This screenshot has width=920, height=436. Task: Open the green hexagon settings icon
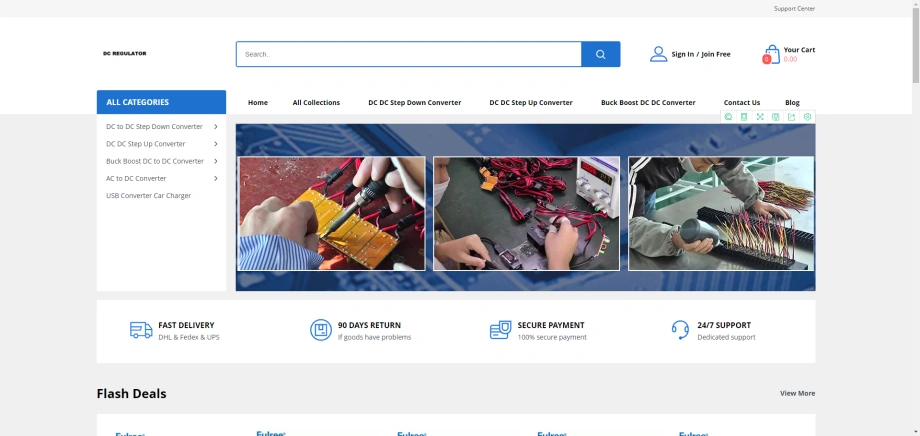click(x=807, y=117)
